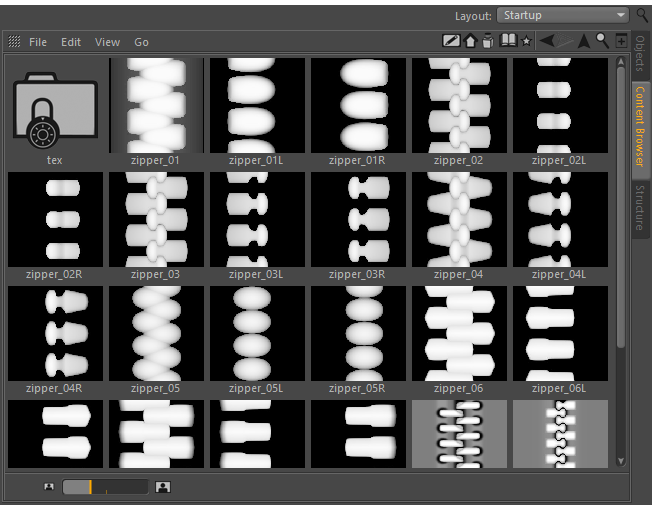The width and height of the screenshot is (652, 505).
Task: Select the zipper_03 thumbnail
Action: click(x=156, y=219)
